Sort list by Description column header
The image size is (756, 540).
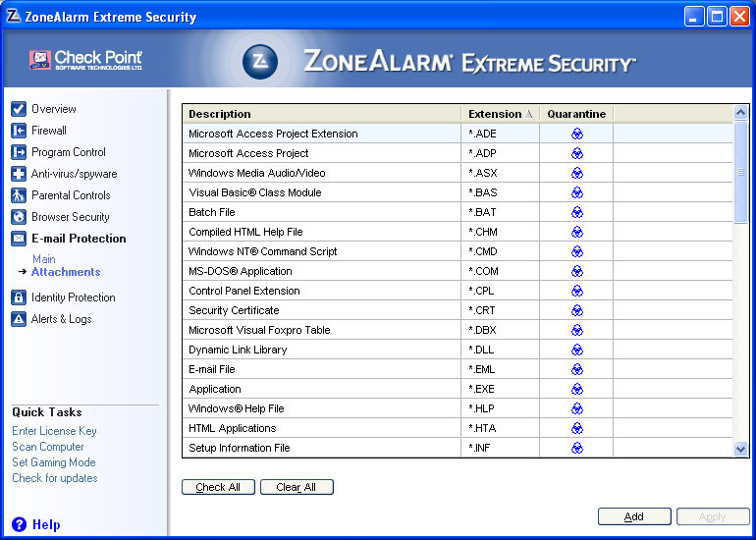(x=322, y=114)
